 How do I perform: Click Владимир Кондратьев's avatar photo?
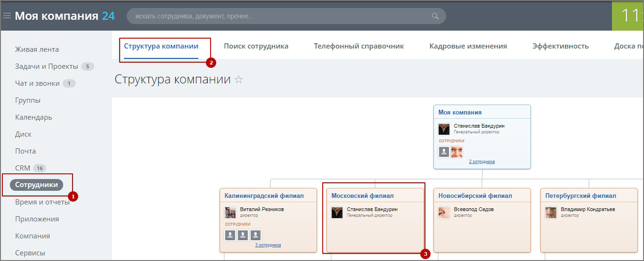[551, 212]
